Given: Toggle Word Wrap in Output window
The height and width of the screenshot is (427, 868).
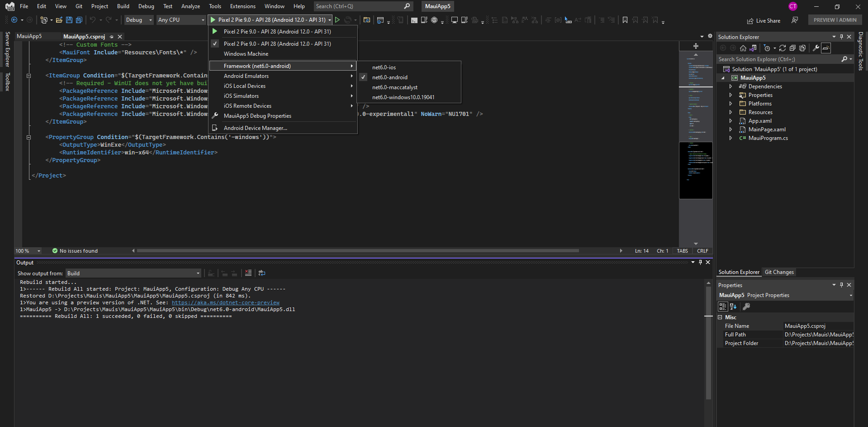Looking at the screenshot, I should tap(262, 273).
